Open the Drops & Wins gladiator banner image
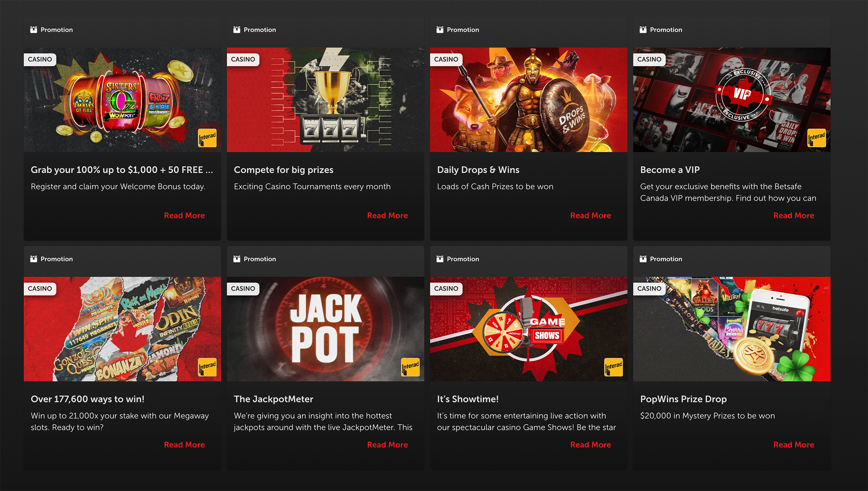This screenshot has width=868, height=491. point(528,100)
